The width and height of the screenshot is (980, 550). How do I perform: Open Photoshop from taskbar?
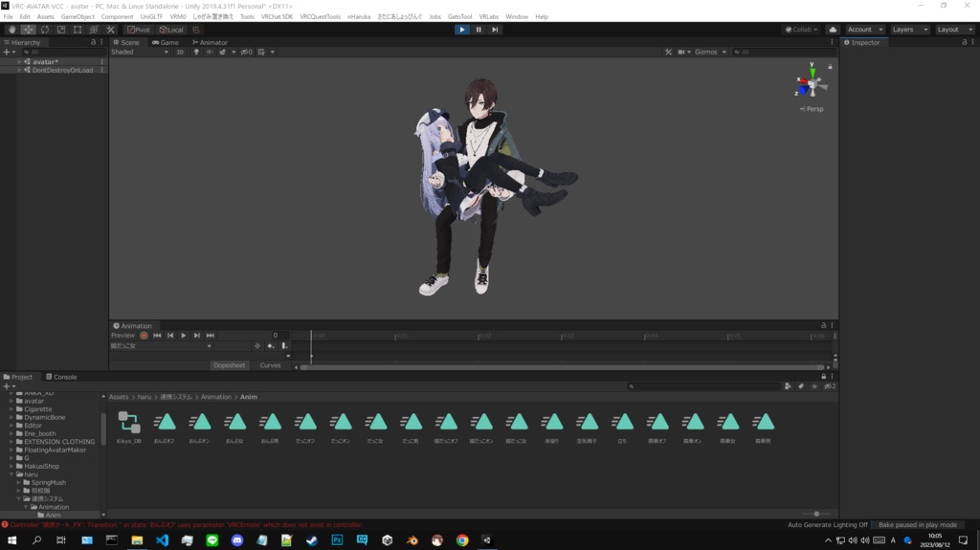337,540
